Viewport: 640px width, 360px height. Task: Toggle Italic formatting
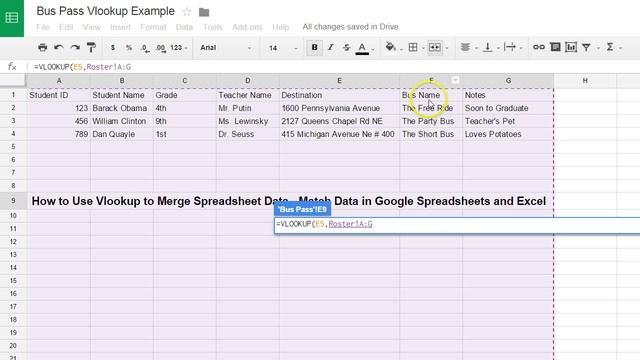point(331,47)
